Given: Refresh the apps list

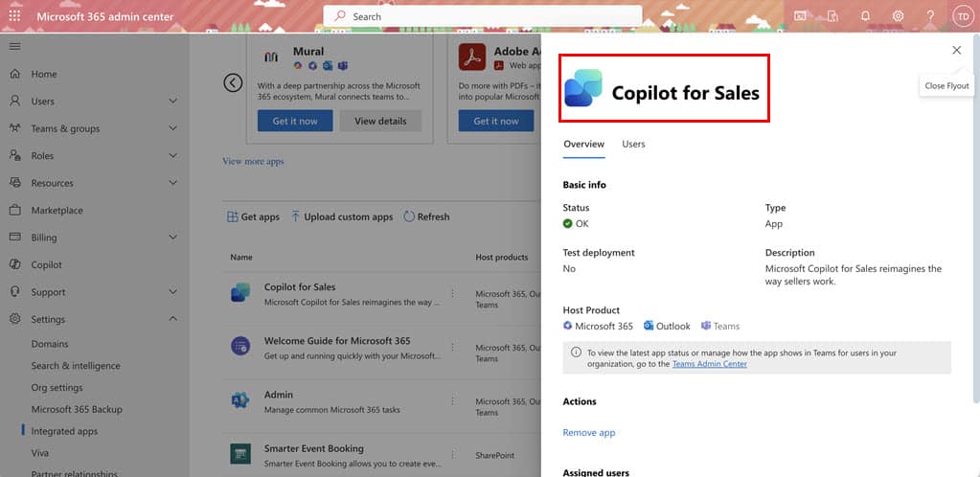Looking at the screenshot, I should 426,216.
